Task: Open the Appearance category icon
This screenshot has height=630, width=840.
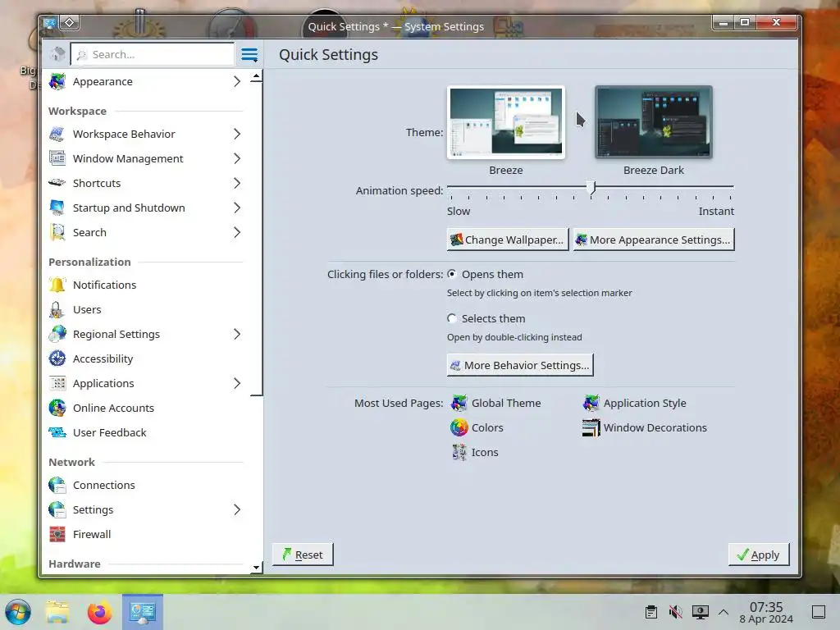Action: coord(57,81)
